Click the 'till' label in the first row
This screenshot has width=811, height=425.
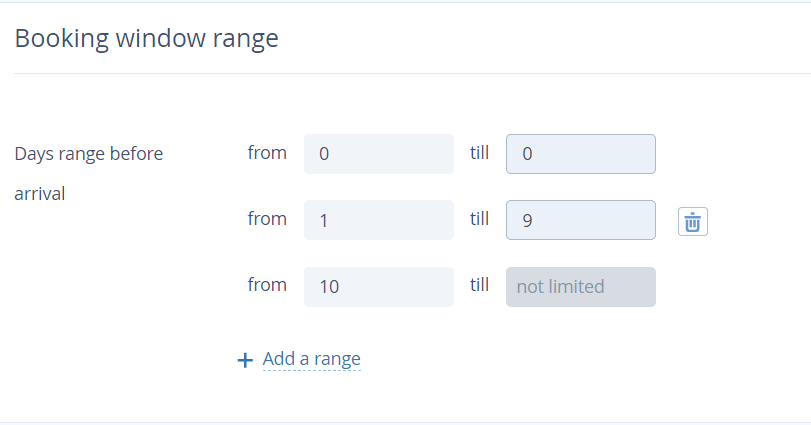coord(479,153)
